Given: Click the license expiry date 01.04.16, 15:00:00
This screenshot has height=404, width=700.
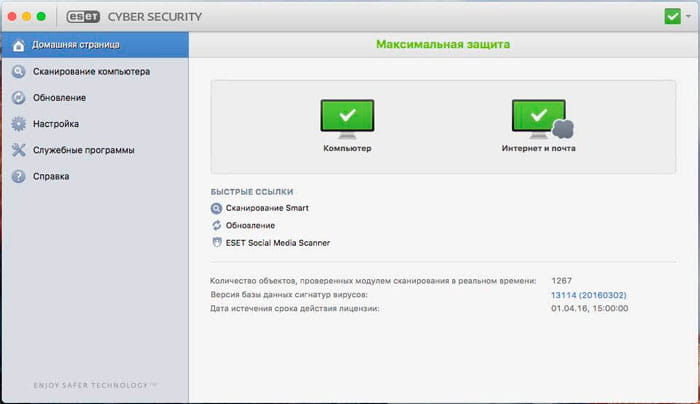Looking at the screenshot, I should tap(589, 308).
